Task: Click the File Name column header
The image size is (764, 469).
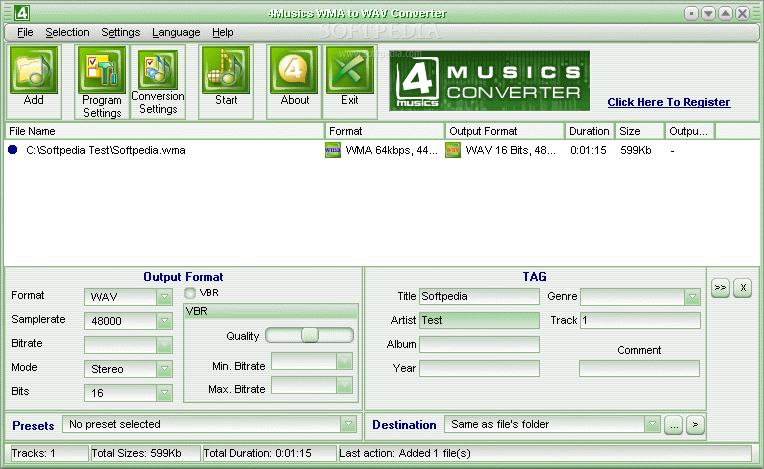Action: [165, 131]
